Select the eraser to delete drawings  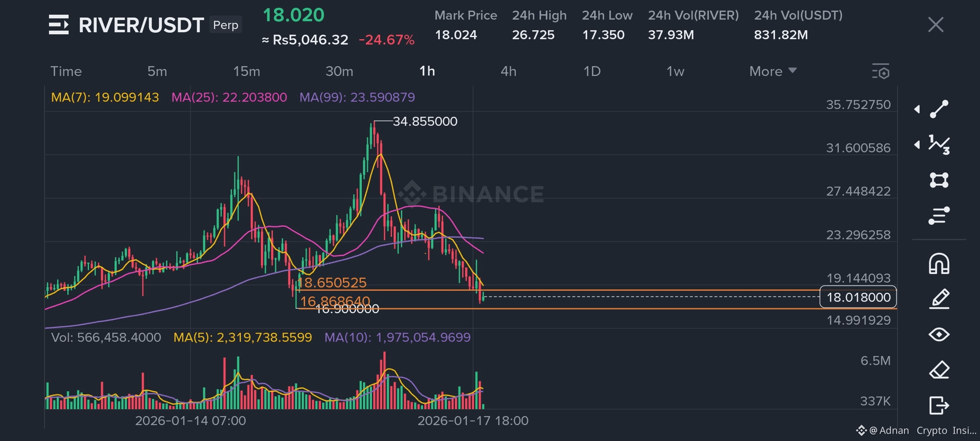[939, 370]
